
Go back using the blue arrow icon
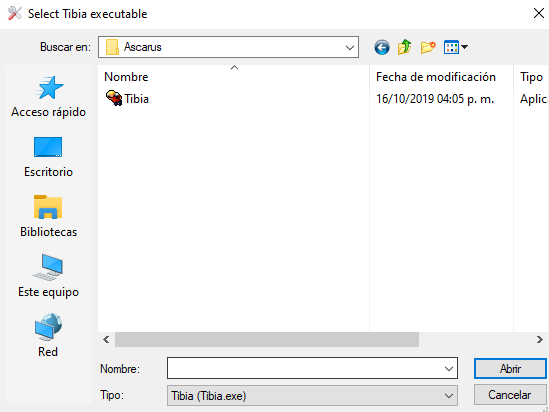click(382, 47)
